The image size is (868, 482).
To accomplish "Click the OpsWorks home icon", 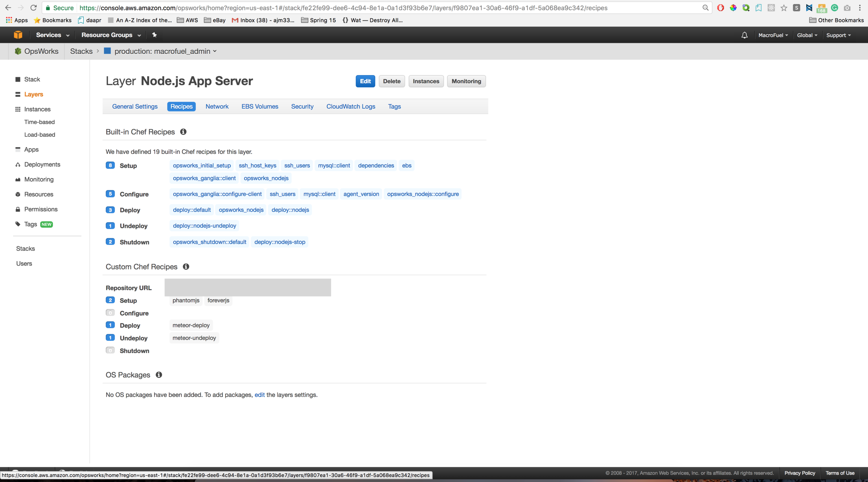I will (x=18, y=51).
